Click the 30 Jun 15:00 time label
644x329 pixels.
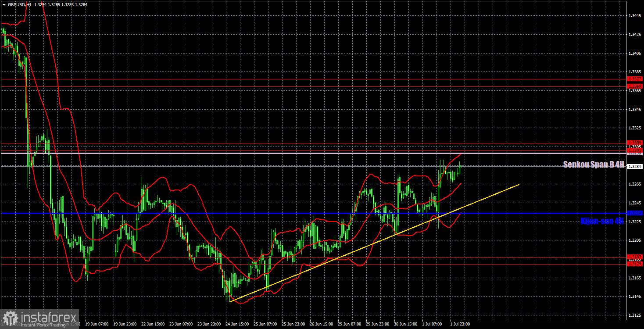[405, 325]
